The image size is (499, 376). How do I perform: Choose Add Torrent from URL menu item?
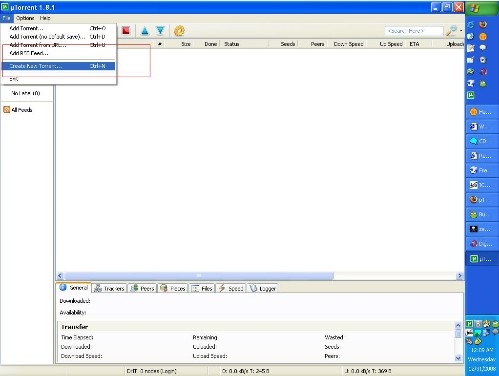pos(58,45)
